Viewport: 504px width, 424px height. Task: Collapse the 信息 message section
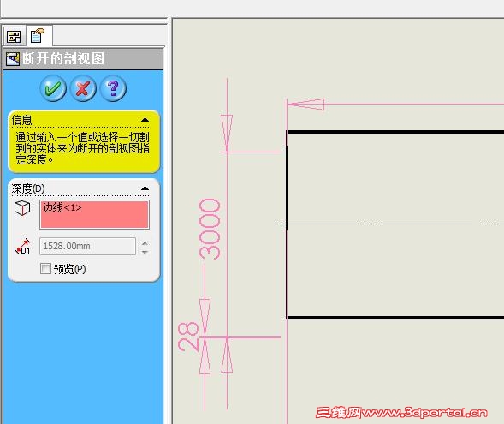pyautogui.click(x=145, y=120)
